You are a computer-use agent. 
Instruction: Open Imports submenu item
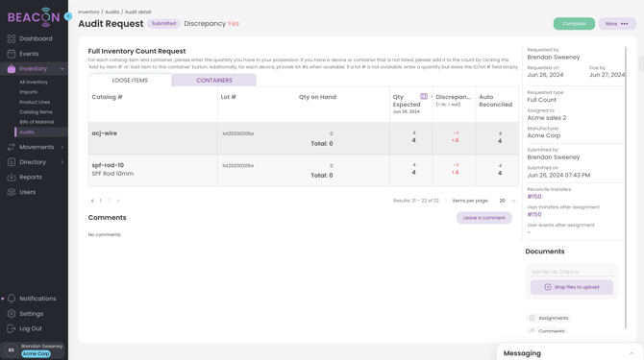tap(28, 92)
